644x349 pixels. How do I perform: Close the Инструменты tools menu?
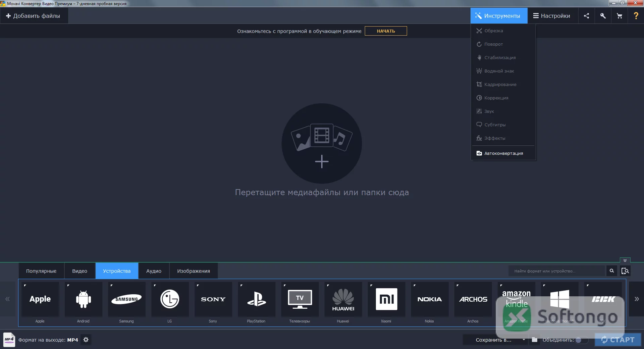tap(499, 16)
